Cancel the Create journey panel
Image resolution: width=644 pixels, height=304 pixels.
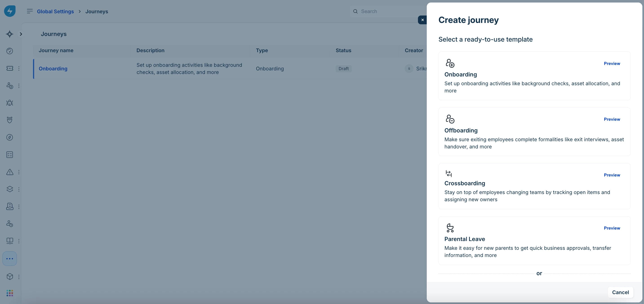point(620,292)
